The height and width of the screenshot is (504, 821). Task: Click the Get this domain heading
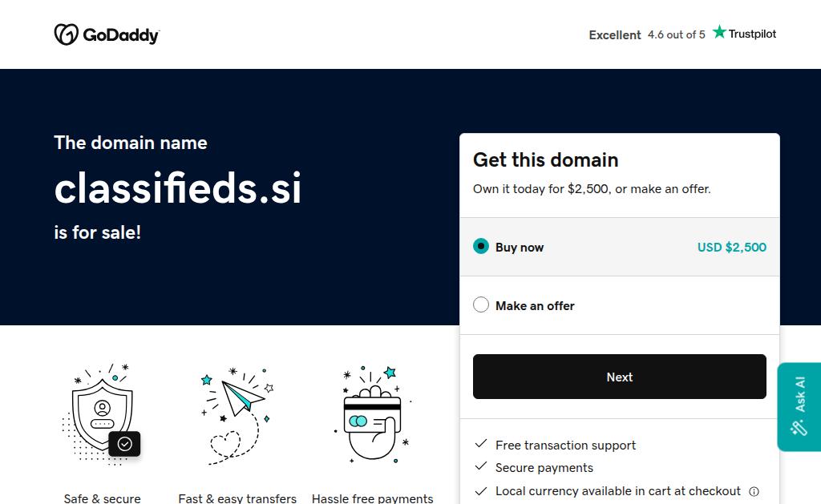pyautogui.click(x=545, y=159)
